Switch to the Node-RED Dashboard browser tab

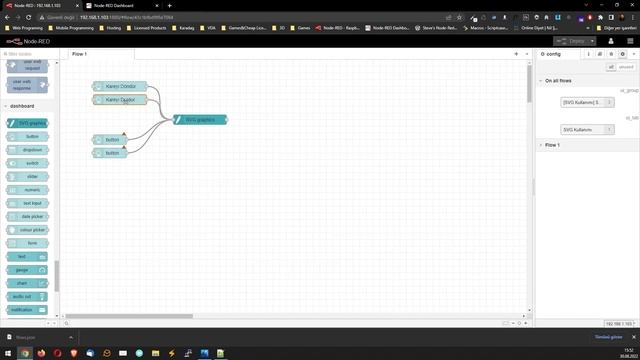(122, 6)
